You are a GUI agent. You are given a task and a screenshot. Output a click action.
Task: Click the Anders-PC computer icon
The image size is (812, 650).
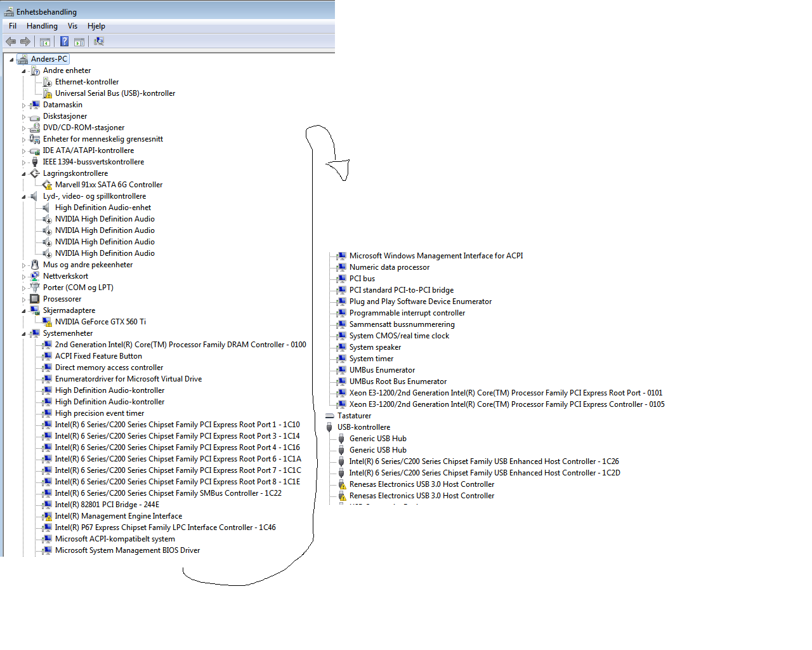tap(23, 59)
